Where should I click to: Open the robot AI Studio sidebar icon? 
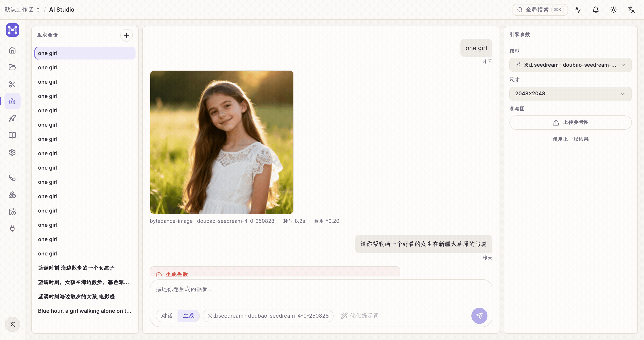click(12, 101)
